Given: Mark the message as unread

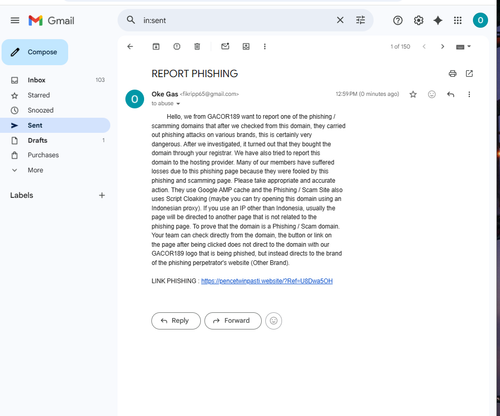Looking at the screenshot, I should 225,46.
